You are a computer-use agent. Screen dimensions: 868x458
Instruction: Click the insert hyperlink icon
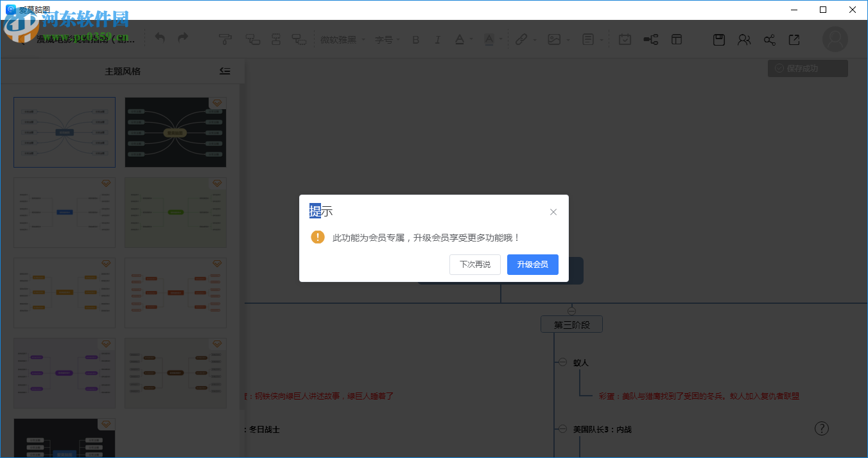pos(521,39)
